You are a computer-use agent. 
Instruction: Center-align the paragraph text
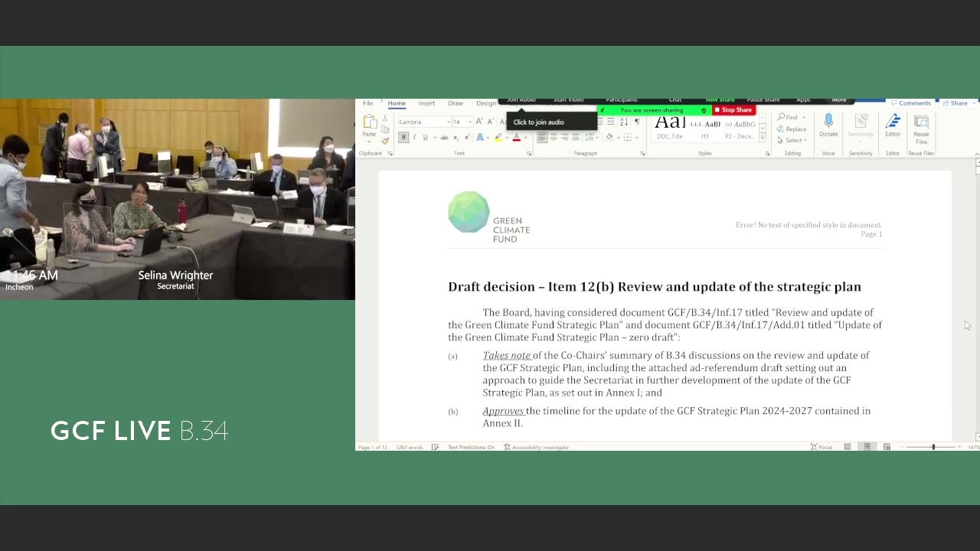(x=554, y=138)
